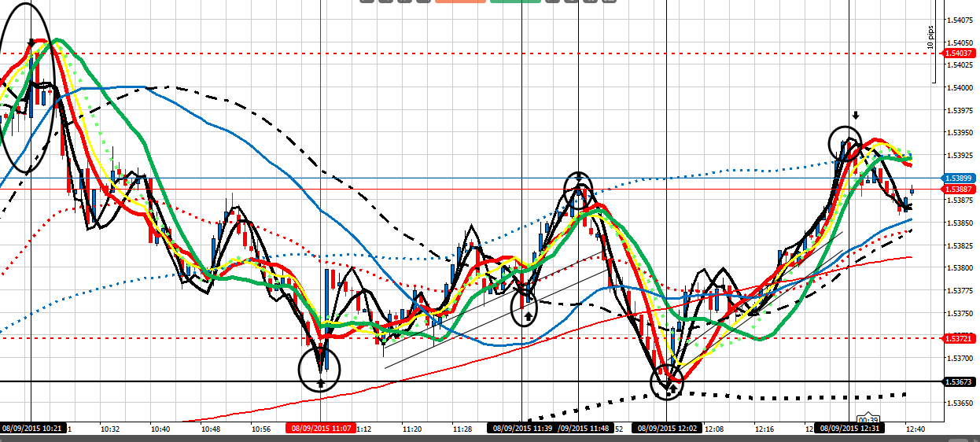Select the 08/09/2015 10:21 time marker
The width and height of the screenshot is (980, 442).
33,429
